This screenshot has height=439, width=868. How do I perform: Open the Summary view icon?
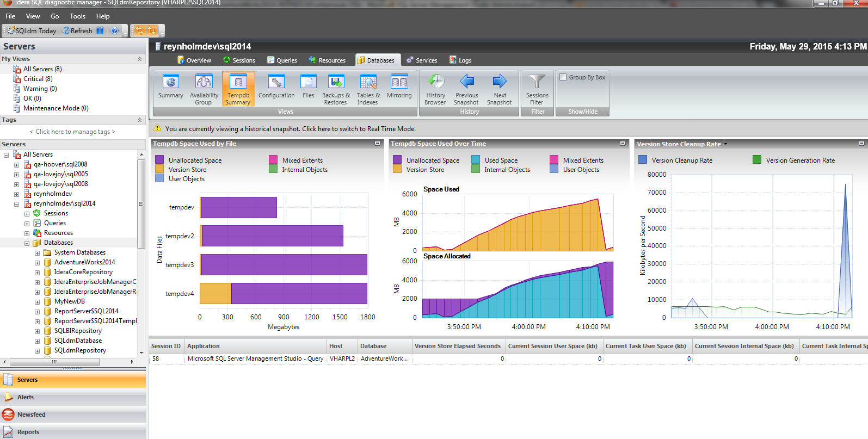tap(171, 88)
